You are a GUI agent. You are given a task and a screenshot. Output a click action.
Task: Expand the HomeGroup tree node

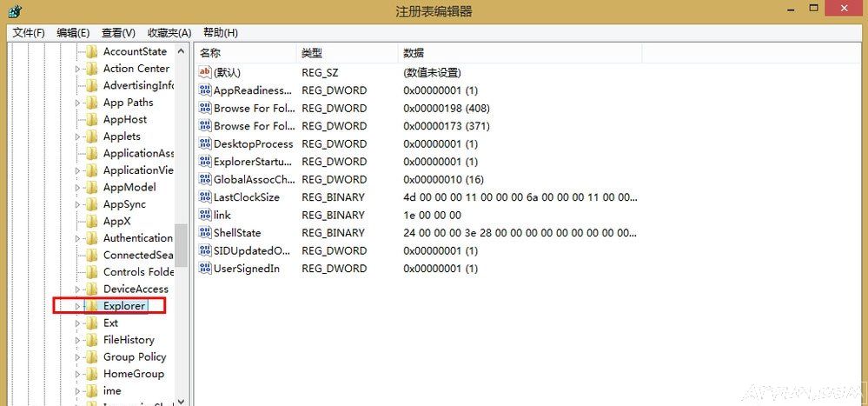(x=77, y=374)
